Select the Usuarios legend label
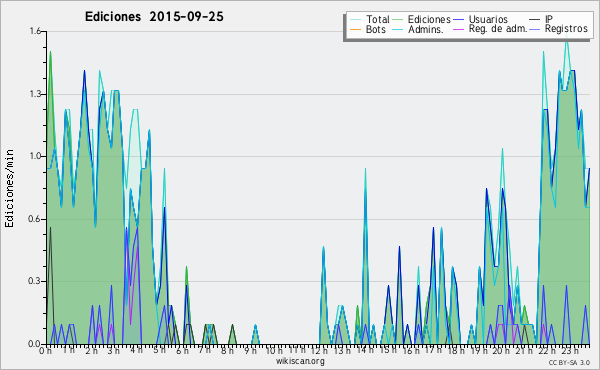The image size is (600, 370). coord(488,19)
